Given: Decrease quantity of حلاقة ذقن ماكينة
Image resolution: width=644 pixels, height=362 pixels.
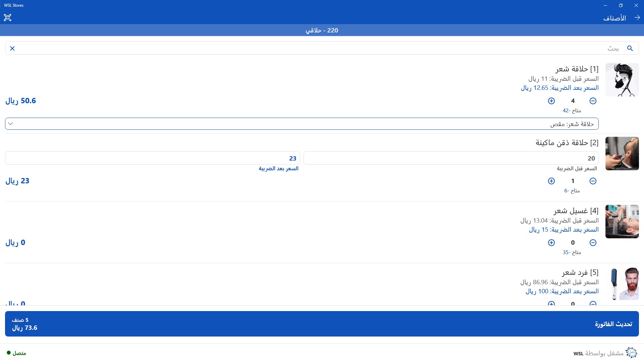Looking at the screenshot, I should pyautogui.click(x=593, y=181).
